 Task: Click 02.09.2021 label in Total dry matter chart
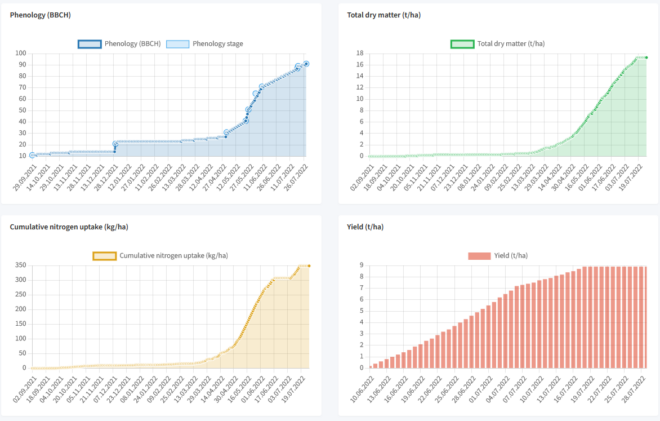362,178
